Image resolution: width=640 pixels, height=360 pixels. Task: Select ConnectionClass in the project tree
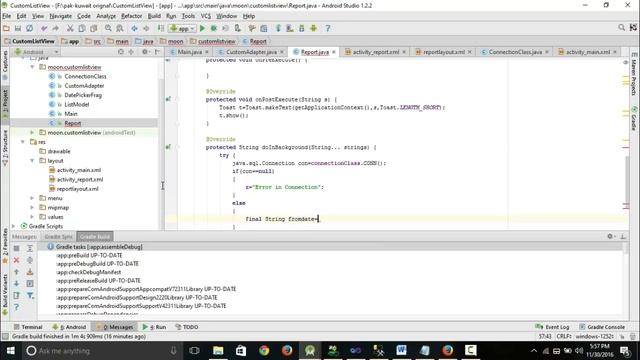(85, 76)
